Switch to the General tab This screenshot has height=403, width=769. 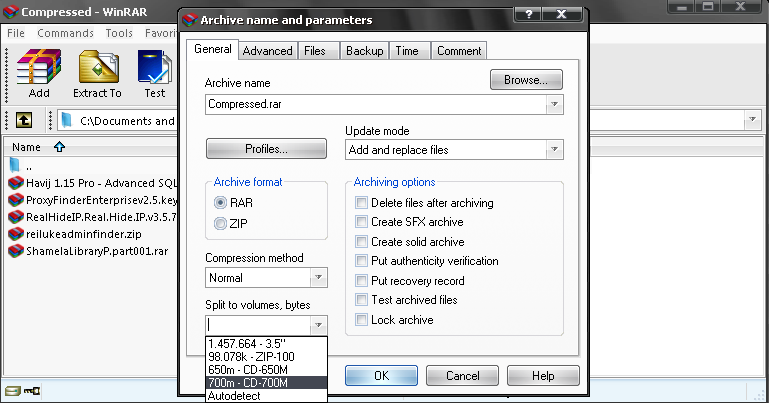(213, 49)
